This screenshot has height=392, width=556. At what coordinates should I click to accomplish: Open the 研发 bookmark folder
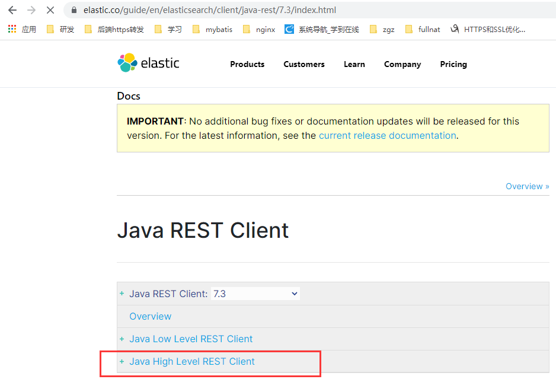pos(60,29)
